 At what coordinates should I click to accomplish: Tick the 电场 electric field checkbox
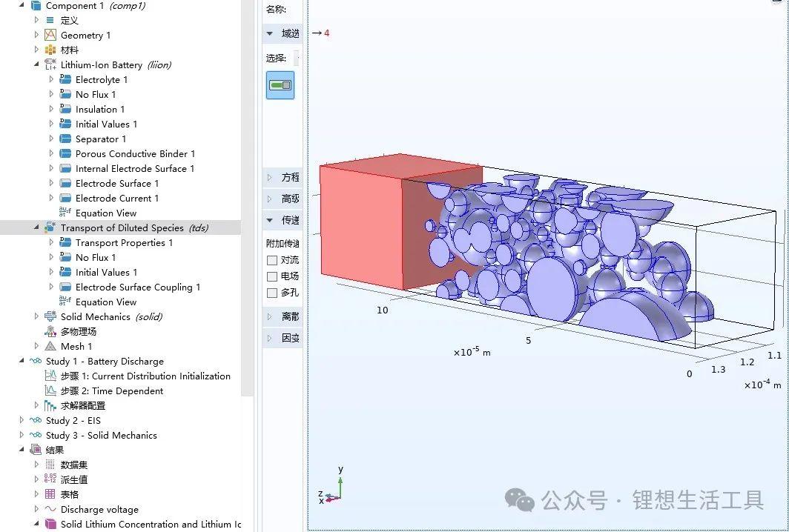pos(272,276)
